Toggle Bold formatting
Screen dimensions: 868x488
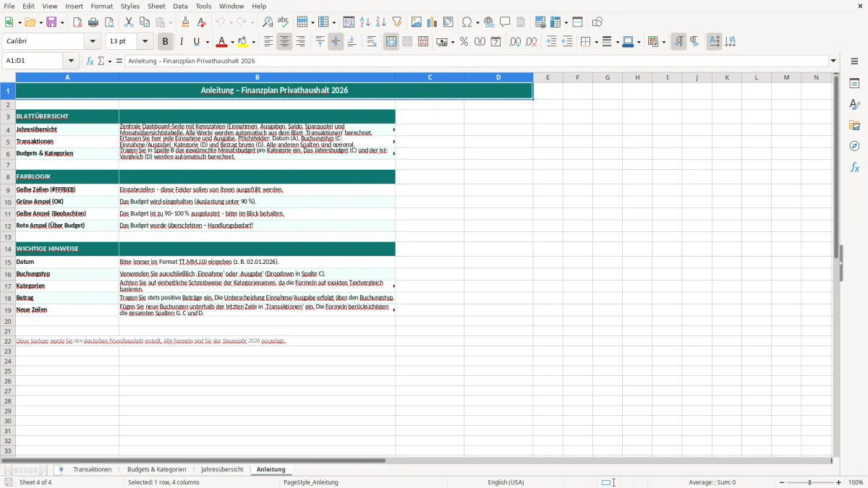pyautogui.click(x=165, y=42)
